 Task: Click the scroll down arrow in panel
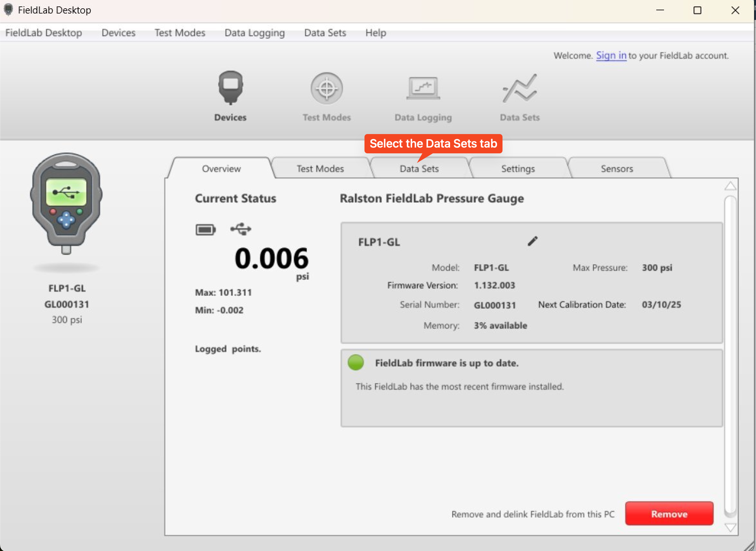point(730,527)
